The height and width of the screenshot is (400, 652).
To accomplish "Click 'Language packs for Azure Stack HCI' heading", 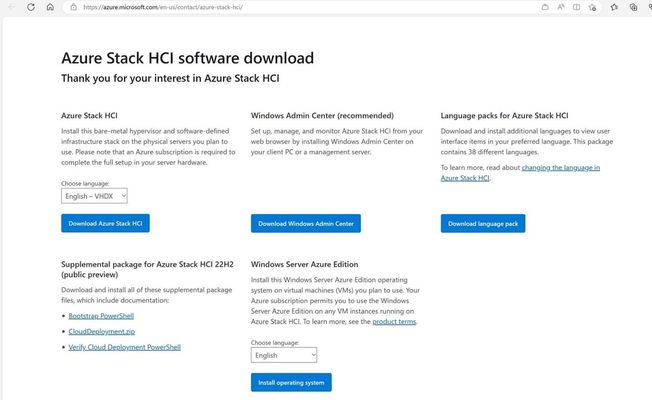I will pos(504,116).
